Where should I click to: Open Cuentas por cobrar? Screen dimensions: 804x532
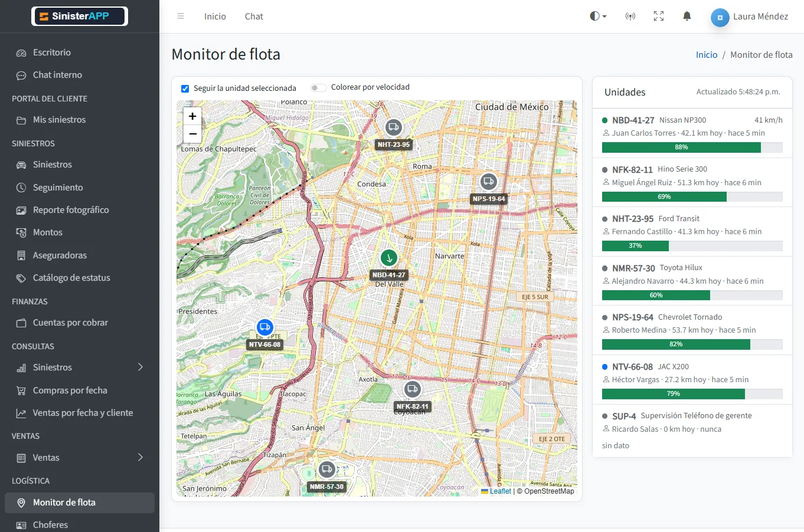pos(80,323)
